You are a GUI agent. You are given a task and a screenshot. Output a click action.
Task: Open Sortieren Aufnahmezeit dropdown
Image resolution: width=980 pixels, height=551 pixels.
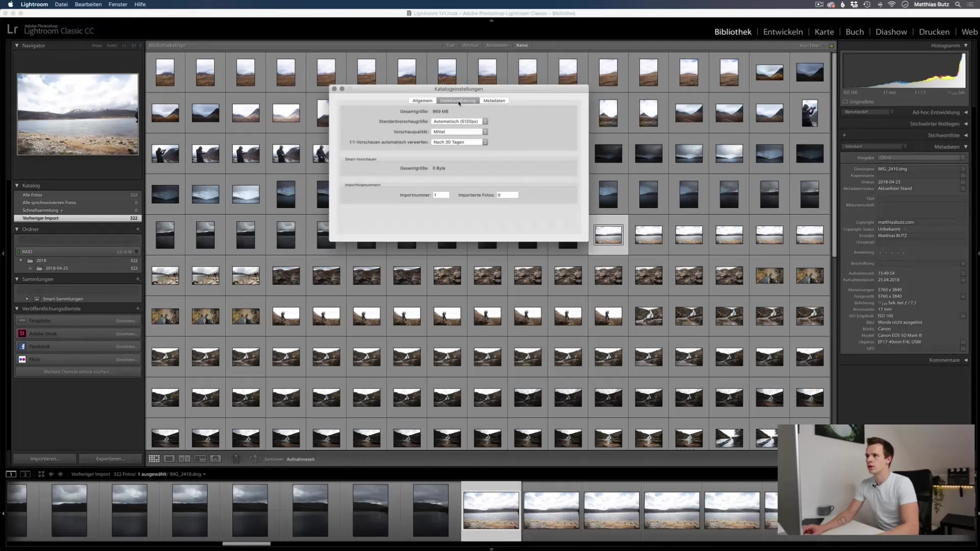303,459
